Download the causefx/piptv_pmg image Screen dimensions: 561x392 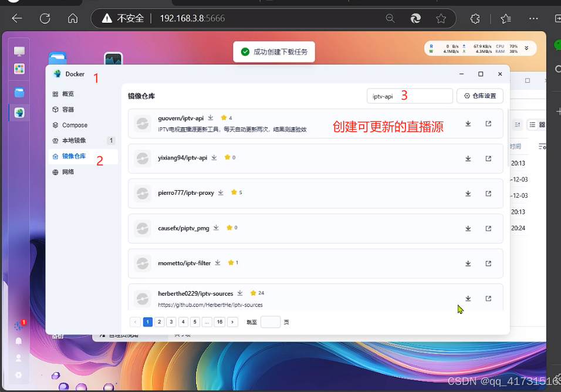coord(468,228)
